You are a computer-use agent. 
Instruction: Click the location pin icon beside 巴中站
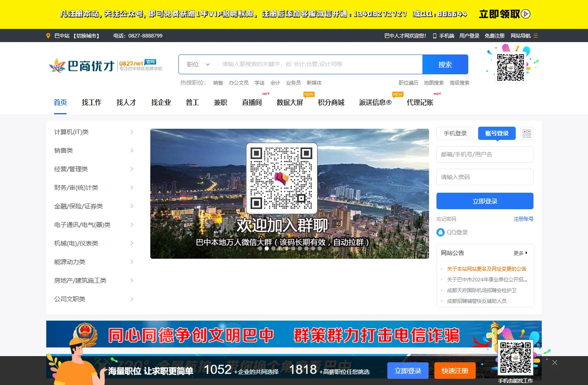(48, 36)
